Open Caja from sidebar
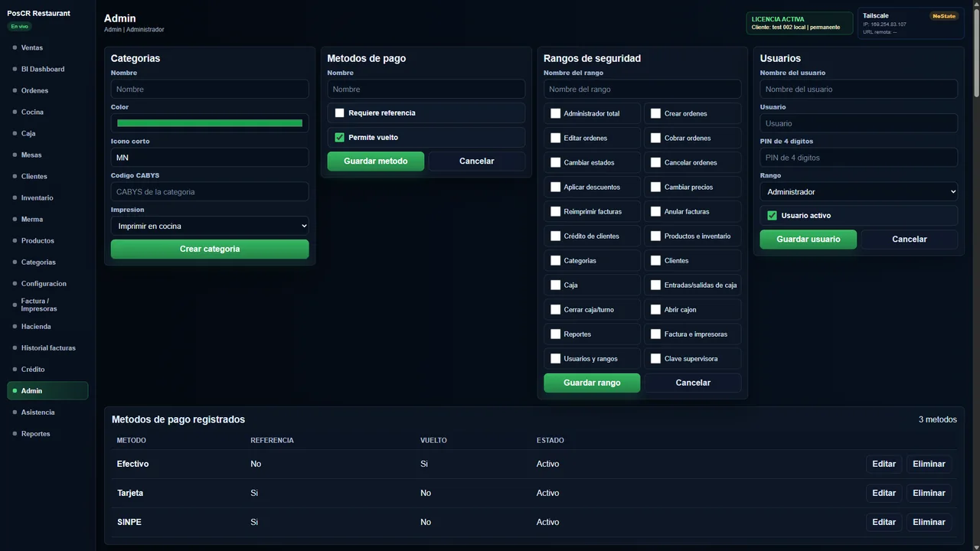The height and width of the screenshot is (551, 980). point(47,133)
